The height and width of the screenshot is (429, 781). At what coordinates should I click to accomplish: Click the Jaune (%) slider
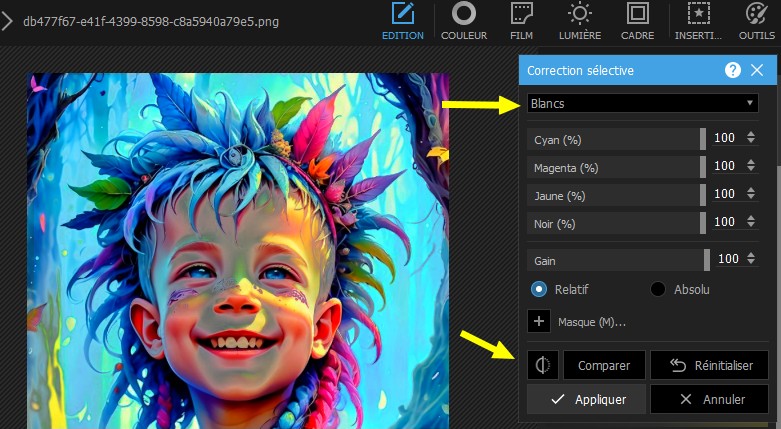[617, 195]
